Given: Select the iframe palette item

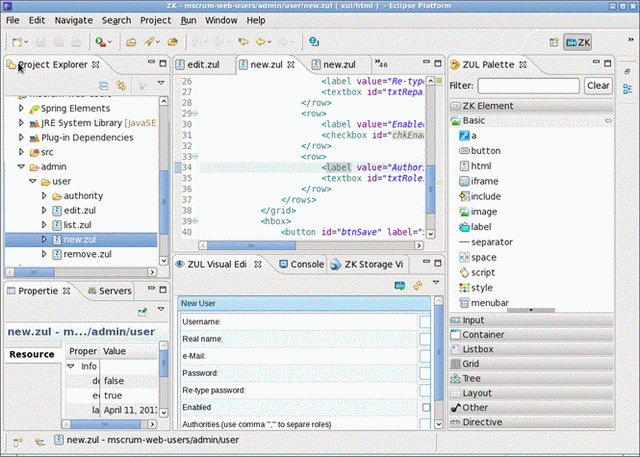Looking at the screenshot, I should 479,181.
